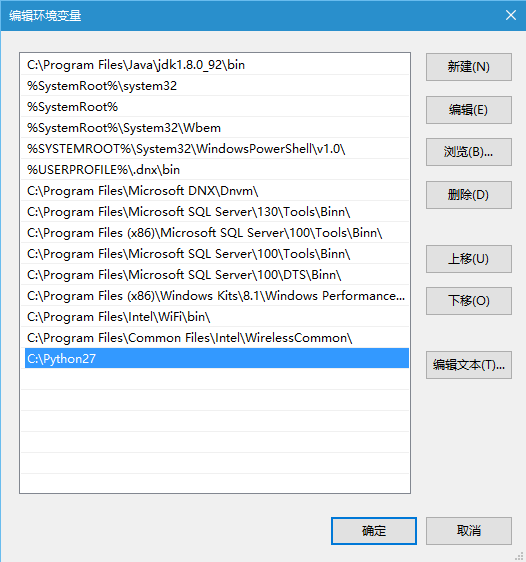The image size is (526, 562).
Task: Select the highlighted C:\Python27 entry
Action: 216,358
